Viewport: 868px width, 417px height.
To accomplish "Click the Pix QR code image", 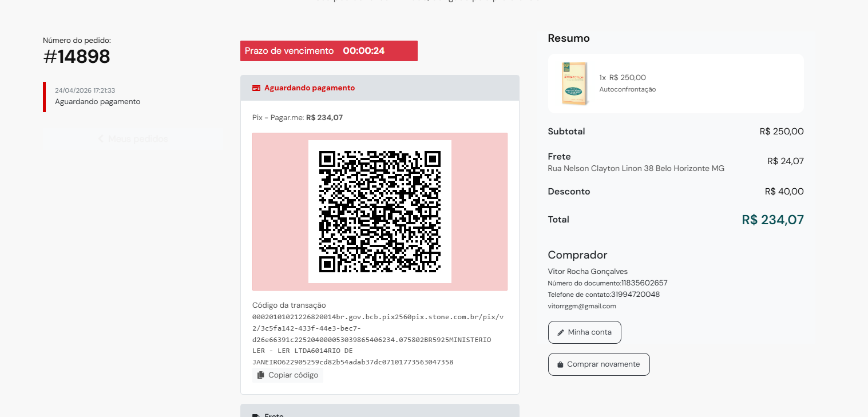I will coord(380,212).
